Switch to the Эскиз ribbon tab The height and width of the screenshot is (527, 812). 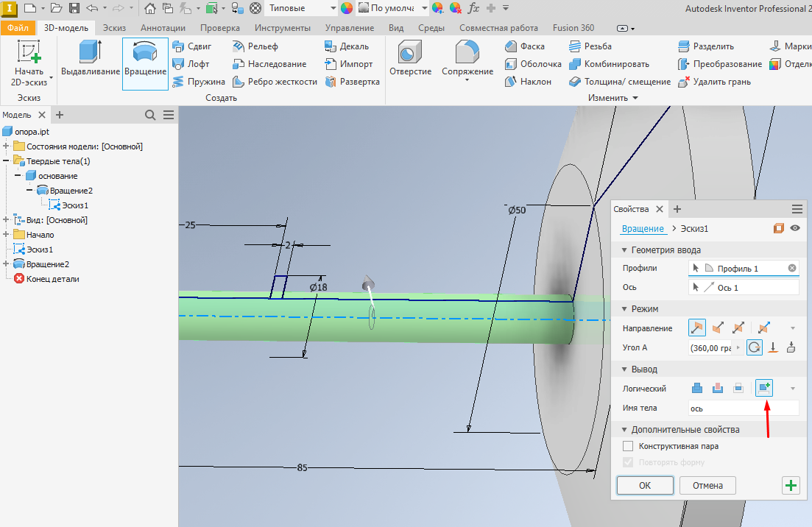[x=114, y=28]
